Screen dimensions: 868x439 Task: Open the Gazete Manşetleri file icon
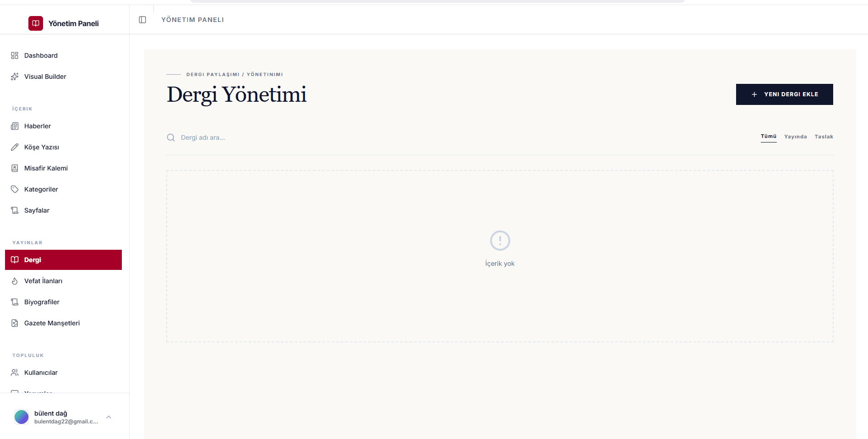click(15, 323)
